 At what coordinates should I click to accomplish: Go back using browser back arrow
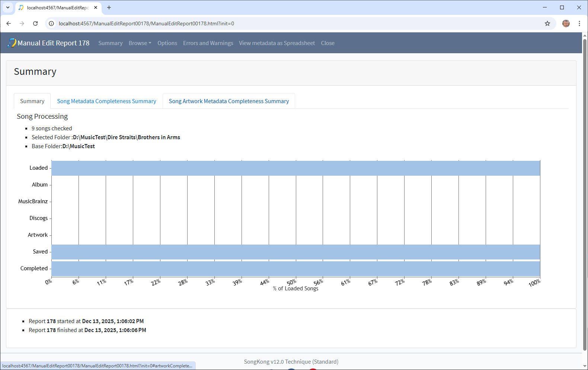[x=9, y=23]
